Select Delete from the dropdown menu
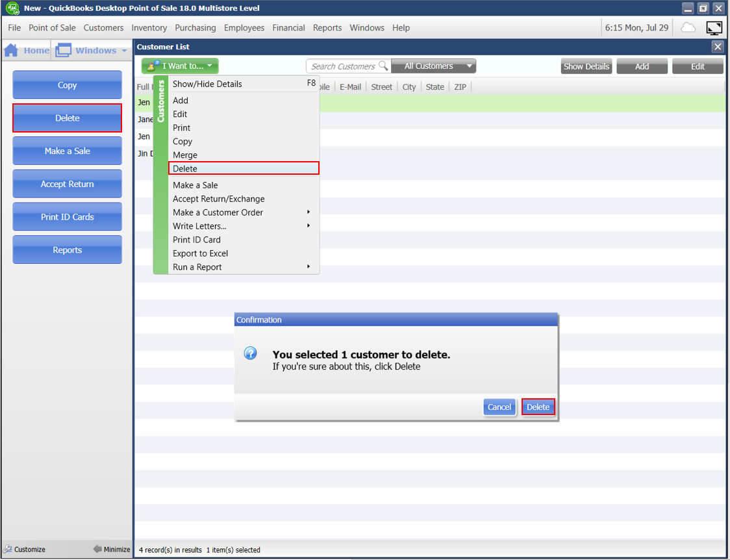The height and width of the screenshot is (560, 730). pyautogui.click(x=244, y=168)
